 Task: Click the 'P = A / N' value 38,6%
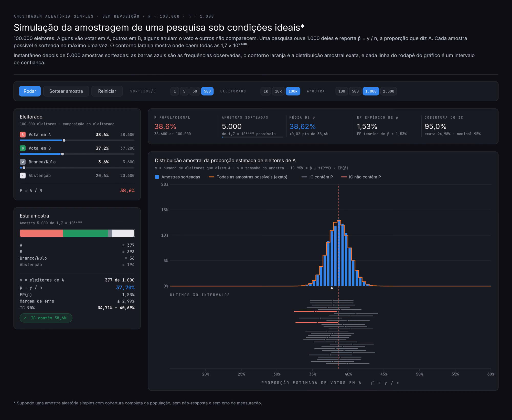[127, 191]
